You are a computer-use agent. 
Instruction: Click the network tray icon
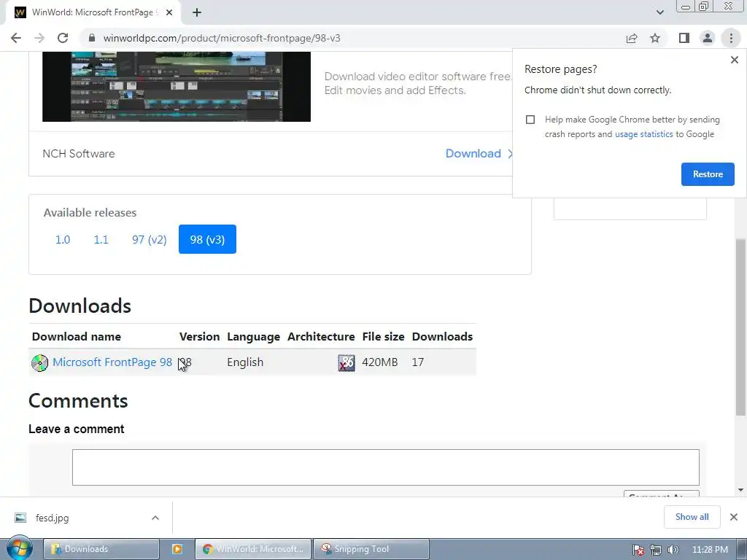click(656, 550)
